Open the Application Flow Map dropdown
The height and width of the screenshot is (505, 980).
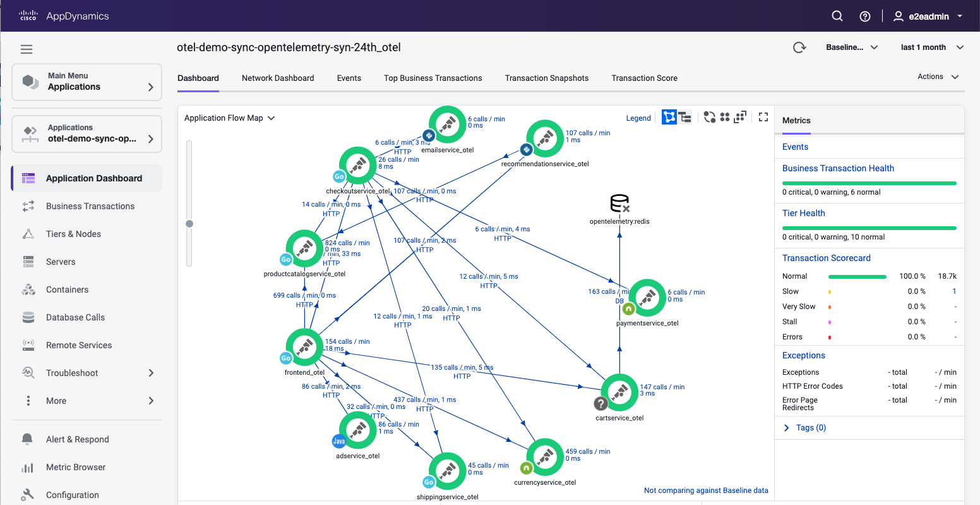pos(230,118)
